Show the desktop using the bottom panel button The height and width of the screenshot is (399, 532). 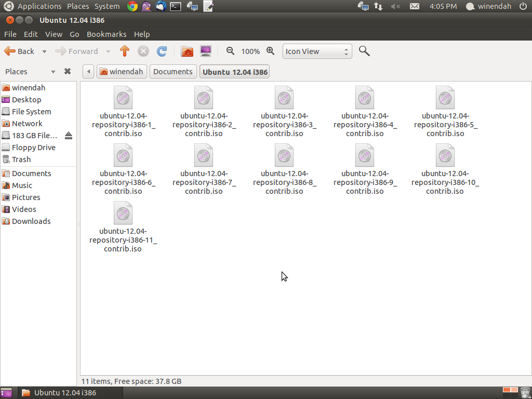coord(6,393)
